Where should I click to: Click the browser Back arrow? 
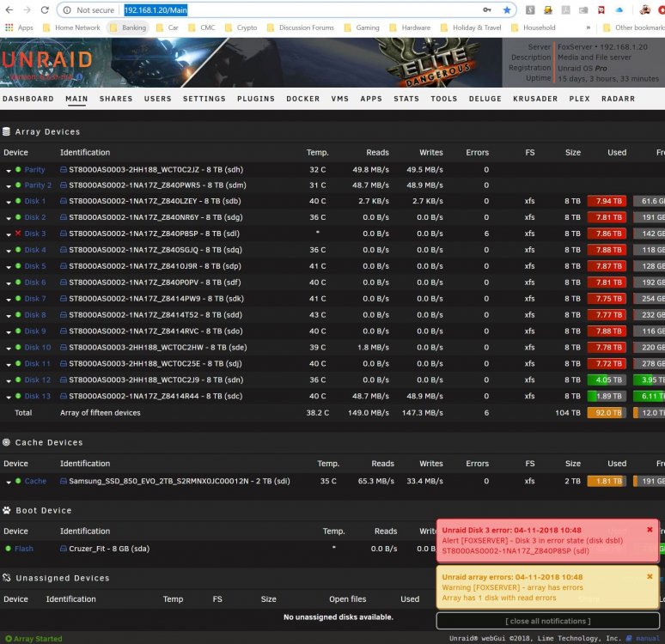(x=9, y=9)
